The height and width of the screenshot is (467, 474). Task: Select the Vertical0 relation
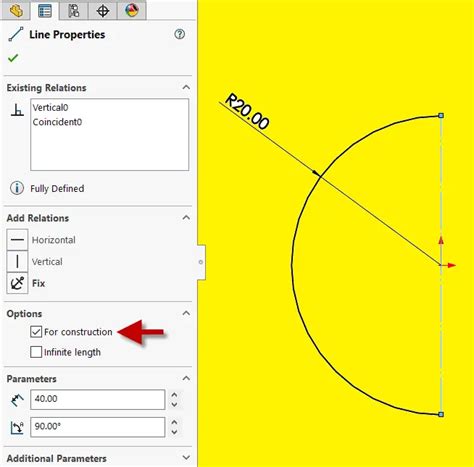(50, 107)
